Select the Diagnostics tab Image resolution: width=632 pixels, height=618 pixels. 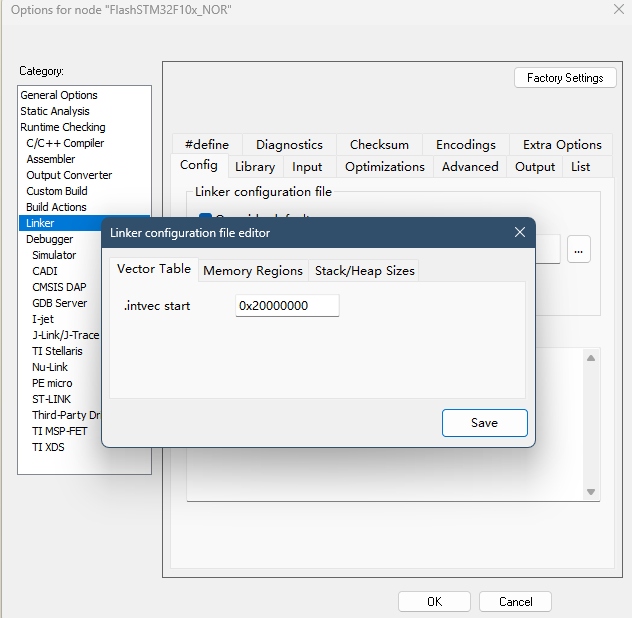point(289,145)
